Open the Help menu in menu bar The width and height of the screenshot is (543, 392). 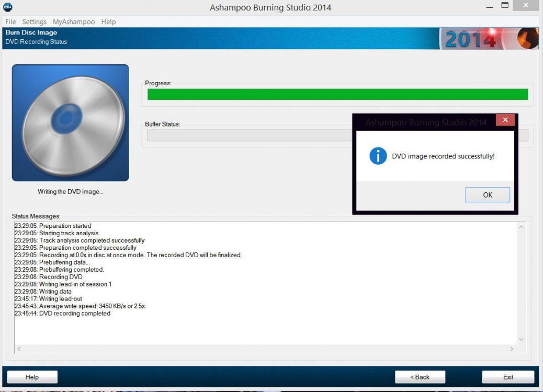point(108,22)
